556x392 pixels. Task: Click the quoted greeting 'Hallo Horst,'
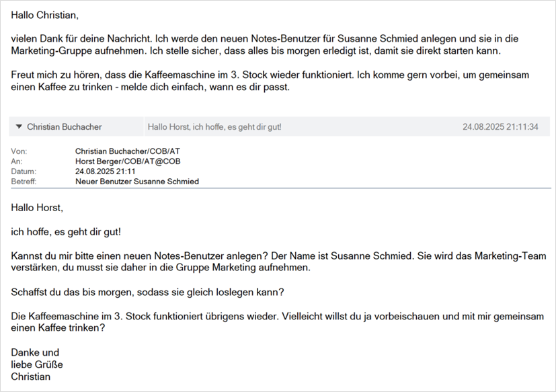point(37,208)
